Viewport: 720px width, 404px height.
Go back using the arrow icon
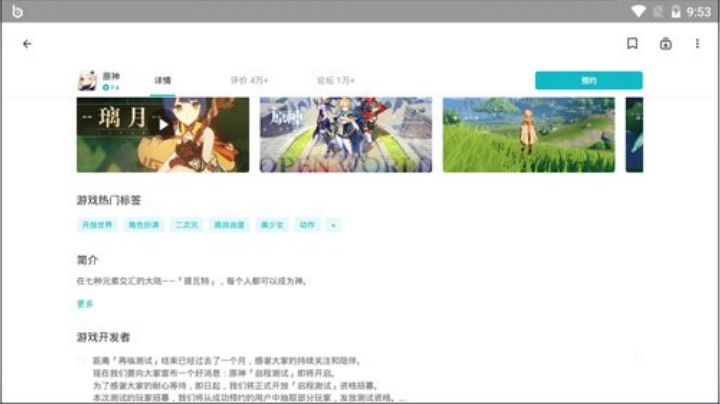(x=27, y=44)
